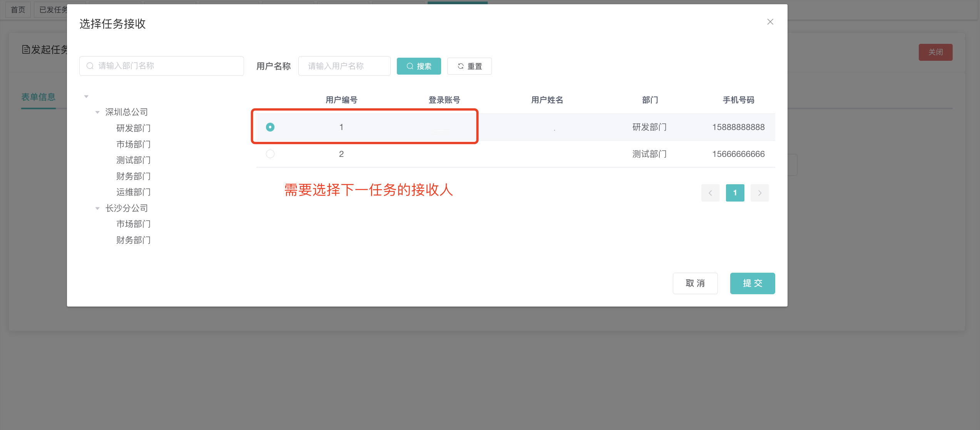Select 运维部门 in the department tree
The width and height of the screenshot is (980, 430).
pos(133,192)
